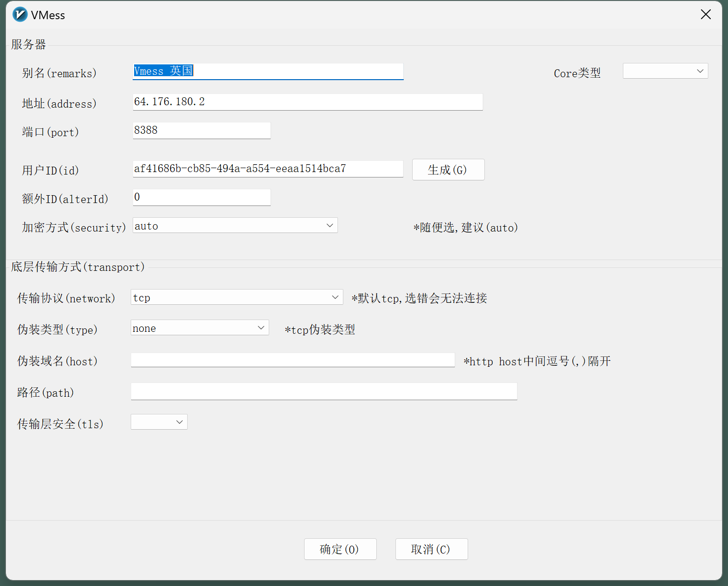728x586 pixels.
Task: Cancel with the 取消(C) button
Action: (x=431, y=549)
